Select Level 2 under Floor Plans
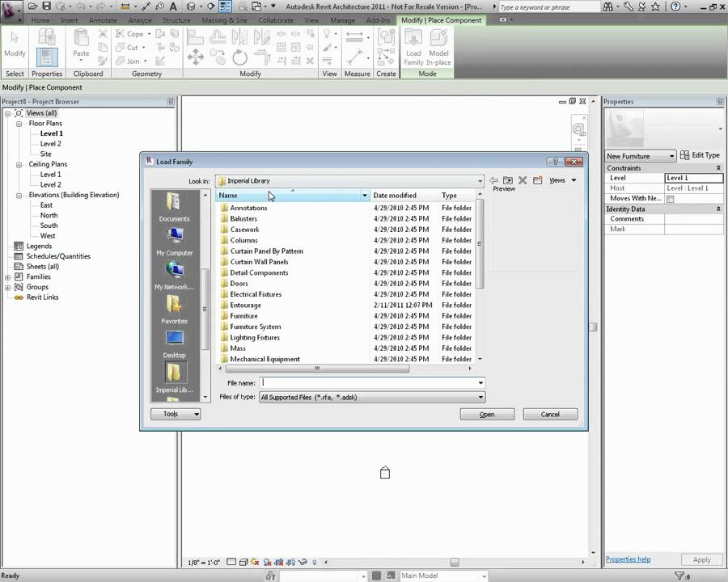728x582 pixels. 51,144
